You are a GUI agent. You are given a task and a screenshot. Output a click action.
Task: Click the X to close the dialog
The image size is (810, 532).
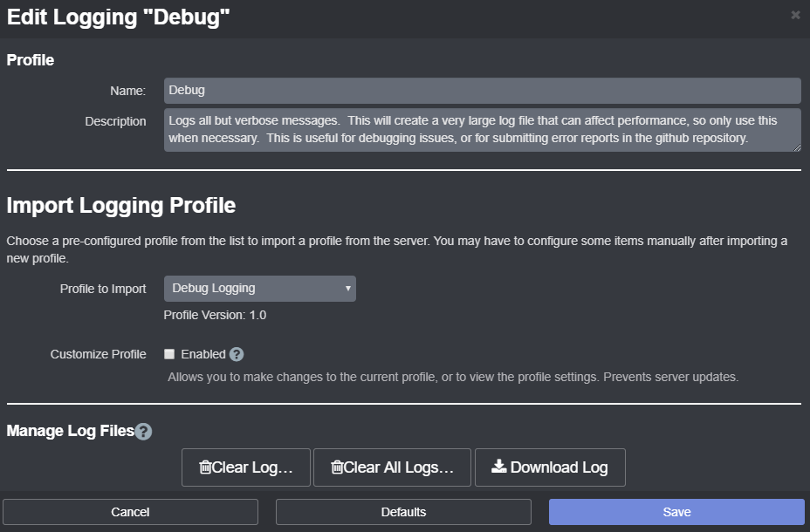tap(794, 15)
